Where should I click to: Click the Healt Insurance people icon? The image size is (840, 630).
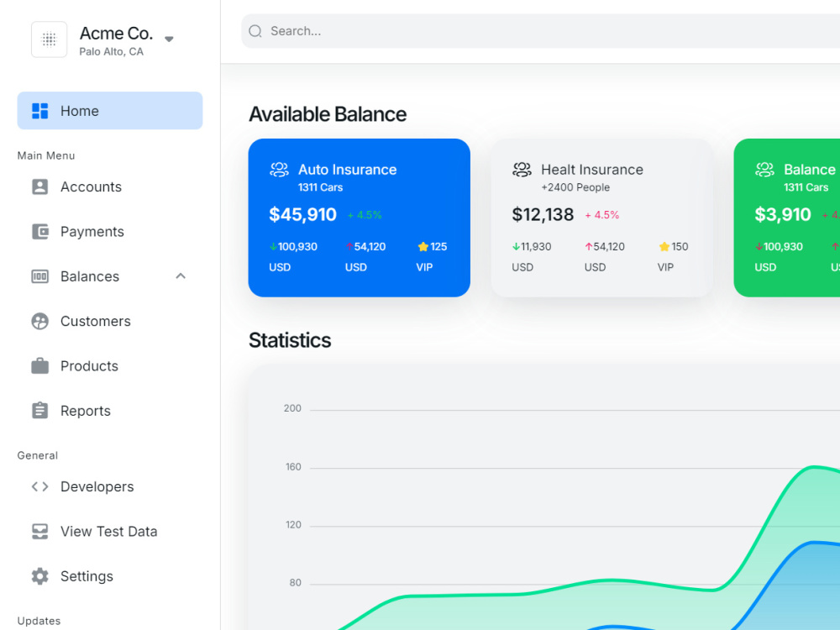[x=522, y=170]
